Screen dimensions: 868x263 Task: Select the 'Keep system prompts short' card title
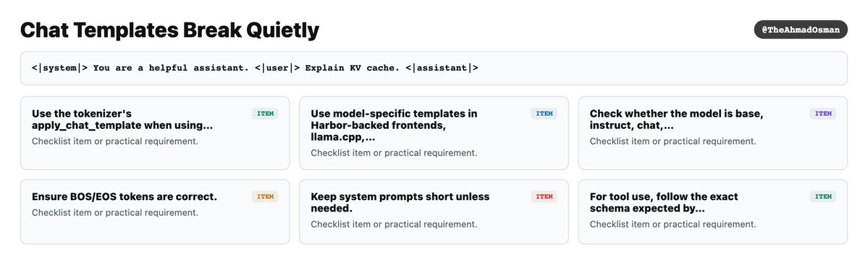tap(400, 203)
